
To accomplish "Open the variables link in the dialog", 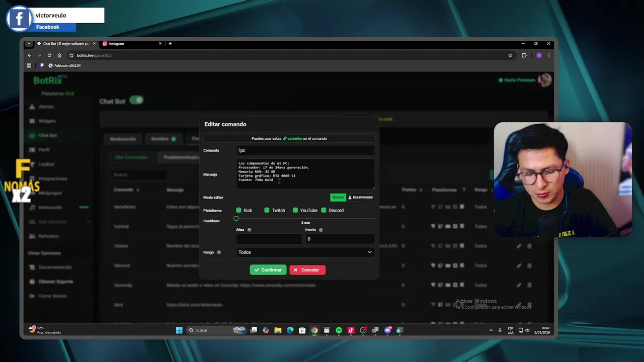I will [292, 138].
